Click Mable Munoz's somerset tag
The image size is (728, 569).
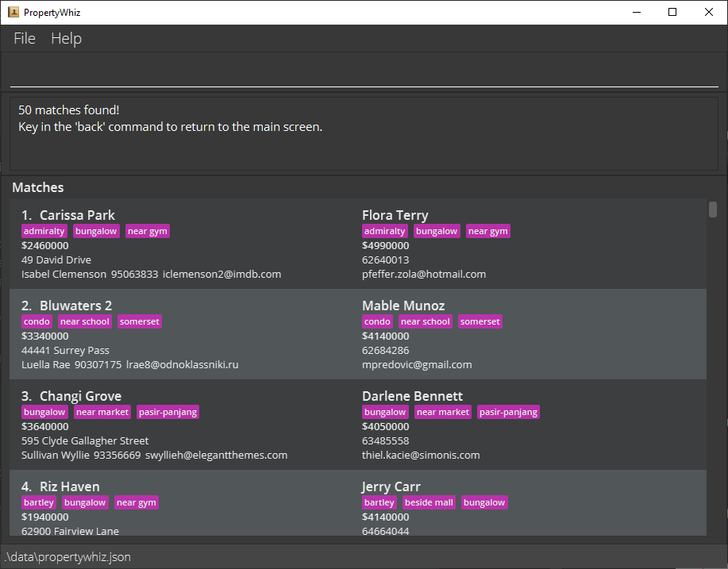tap(480, 321)
